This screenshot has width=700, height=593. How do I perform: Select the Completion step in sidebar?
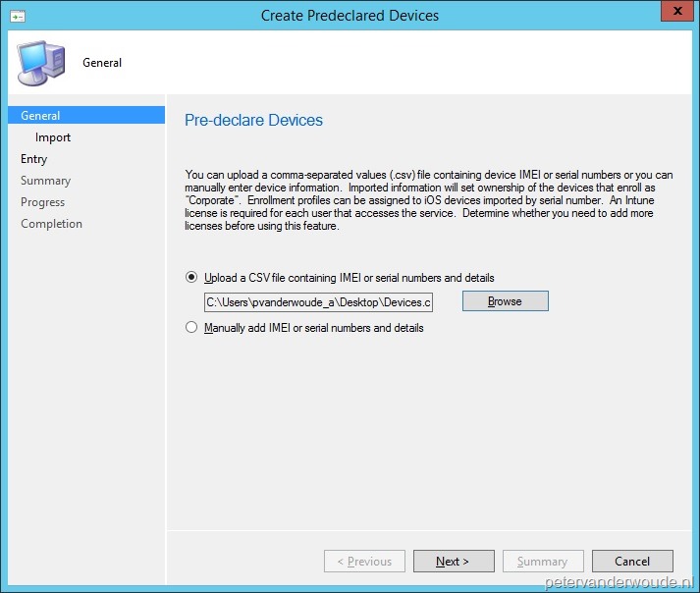click(51, 224)
